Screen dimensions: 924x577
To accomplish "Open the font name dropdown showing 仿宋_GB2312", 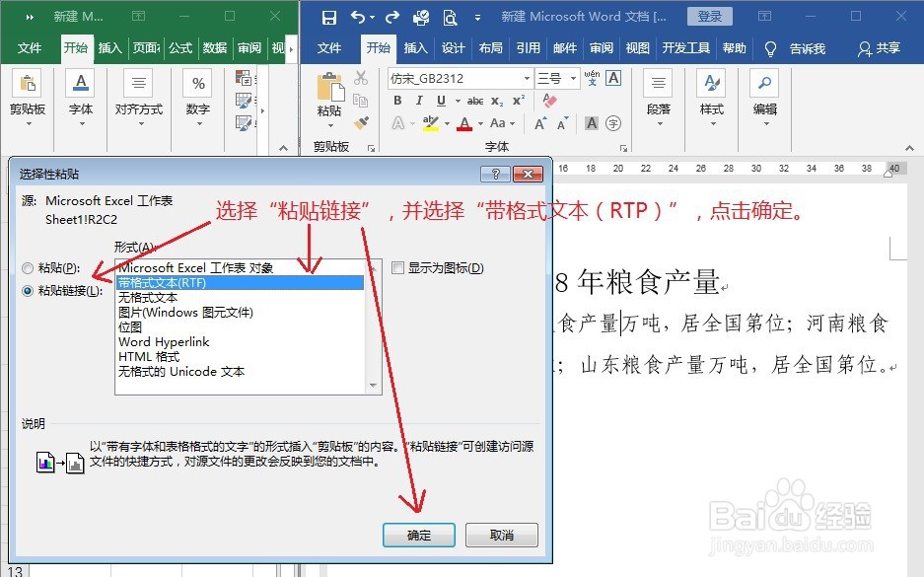I will point(526,77).
